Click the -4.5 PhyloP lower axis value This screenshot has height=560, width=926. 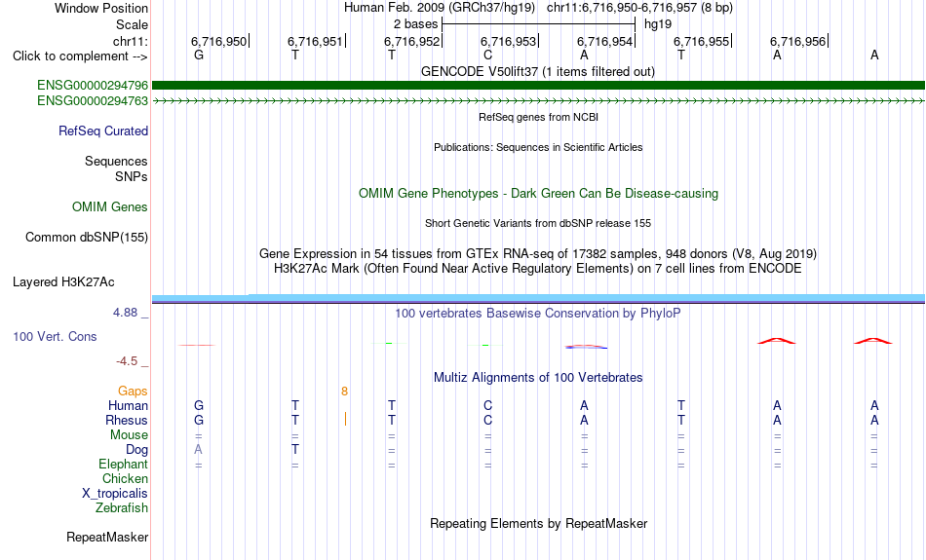(x=127, y=361)
